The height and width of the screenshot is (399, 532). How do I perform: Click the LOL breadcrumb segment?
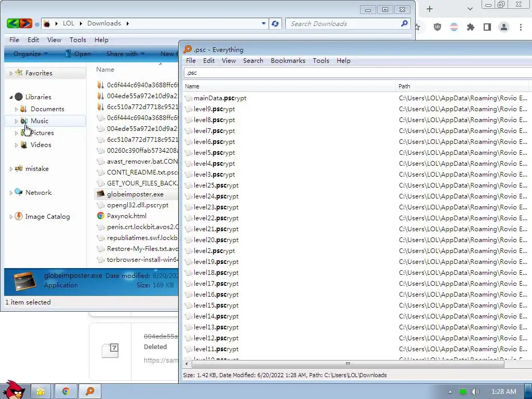tap(69, 23)
